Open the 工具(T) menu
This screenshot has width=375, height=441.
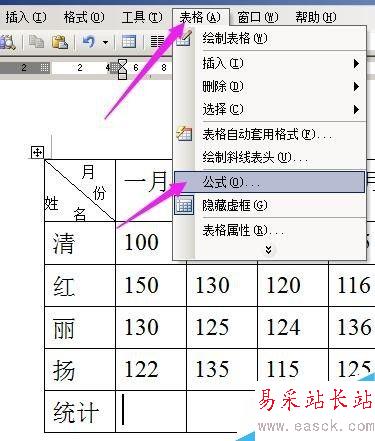[x=142, y=17]
